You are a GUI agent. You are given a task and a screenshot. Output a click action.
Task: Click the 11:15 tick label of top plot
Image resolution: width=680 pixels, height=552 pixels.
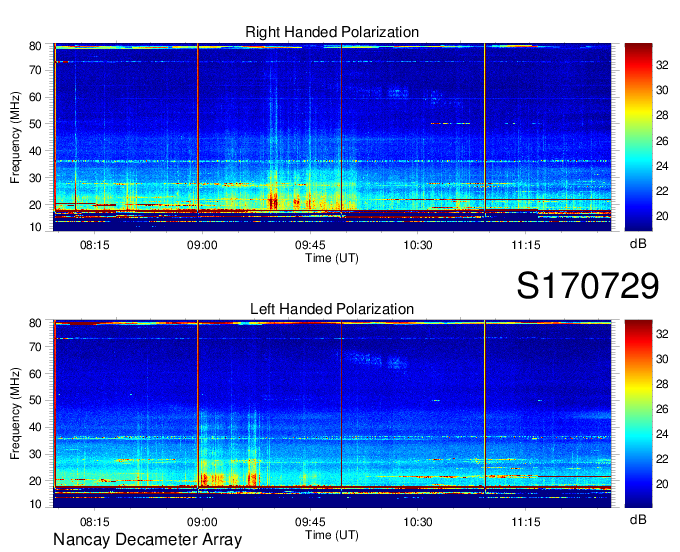click(526, 245)
